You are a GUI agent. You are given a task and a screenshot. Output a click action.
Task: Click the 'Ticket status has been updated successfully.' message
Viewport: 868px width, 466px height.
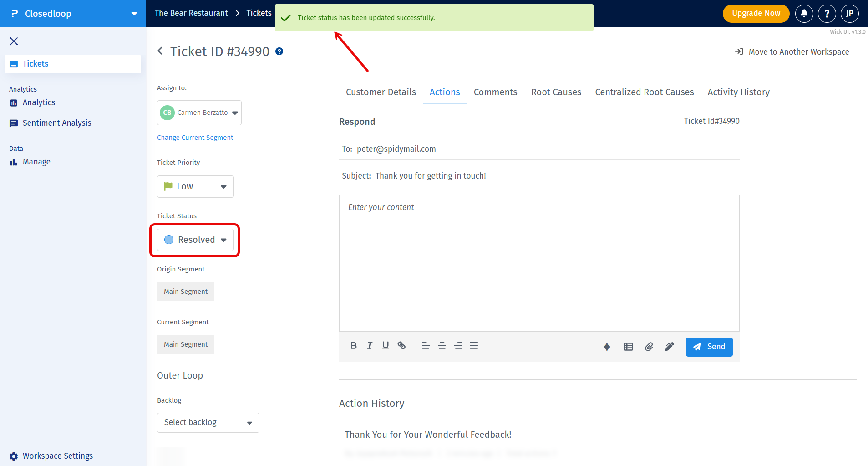[366, 18]
